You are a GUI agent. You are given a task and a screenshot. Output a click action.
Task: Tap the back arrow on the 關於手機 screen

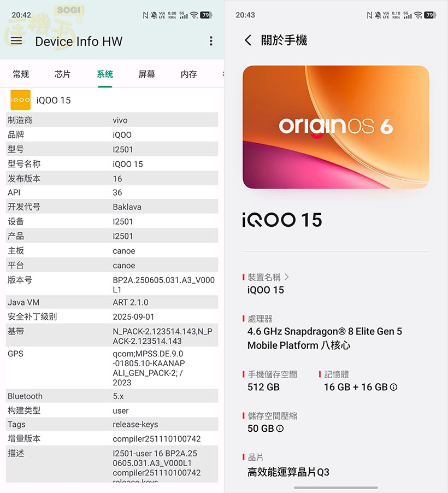[247, 40]
